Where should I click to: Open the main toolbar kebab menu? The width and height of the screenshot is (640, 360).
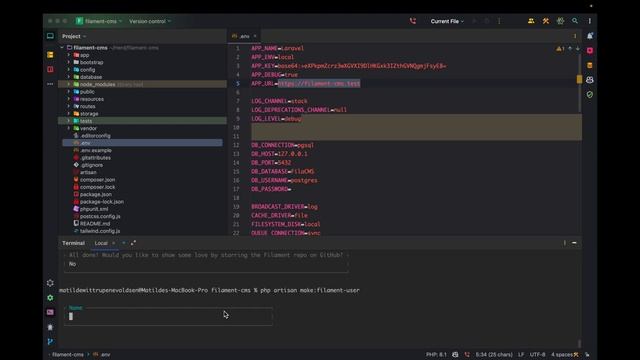click(x=589, y=21)
